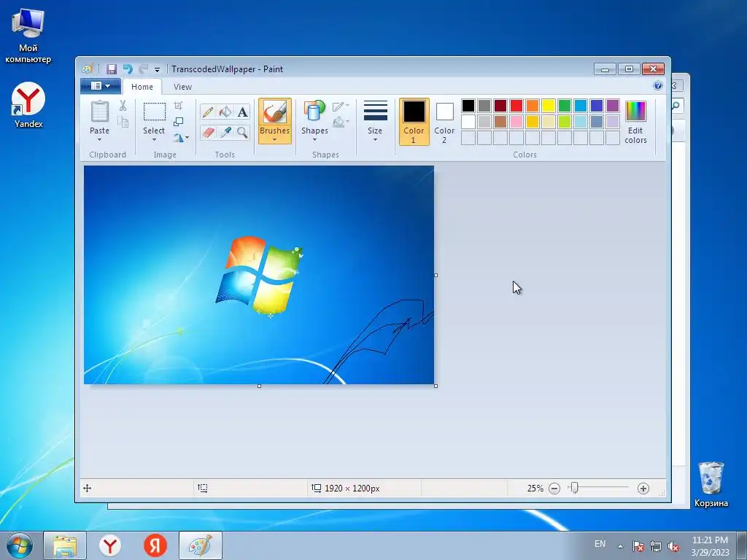Pick the yellow color swatch

click(549, 106)
